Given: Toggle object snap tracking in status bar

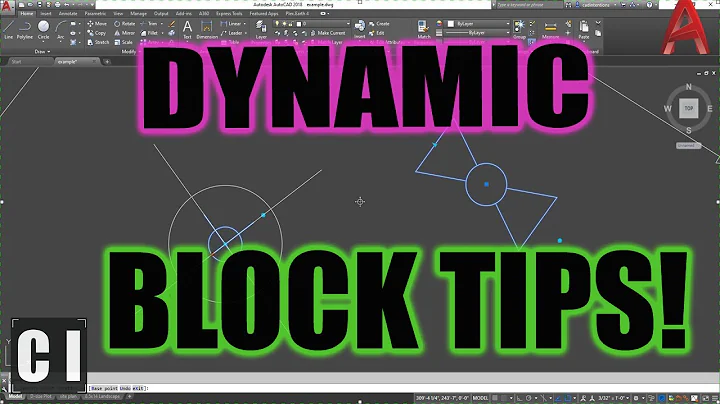Looking at the screenshot, I should point(559,398).
